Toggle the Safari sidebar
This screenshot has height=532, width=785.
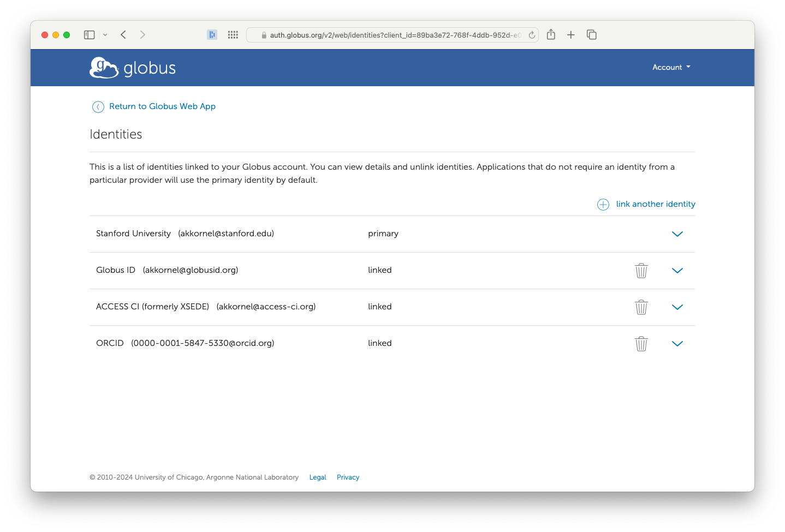tap(90, 35)
